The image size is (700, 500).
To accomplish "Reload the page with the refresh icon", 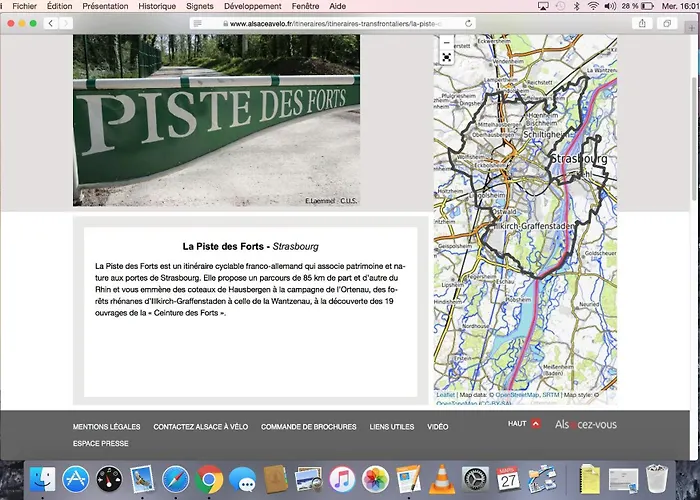I will click(x=468, y=24).
